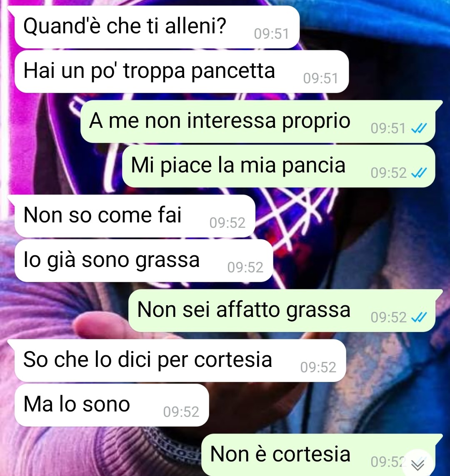
Task: Select the 'Hai un po' troppa pancetta' message
Action: coord(182,71)
